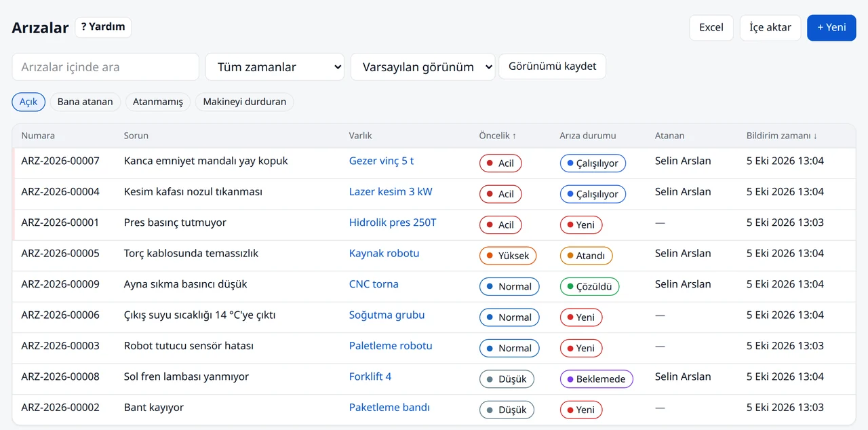Open the Paletleme robotu asset link
The image size is (868, 430).
[391, 346]
